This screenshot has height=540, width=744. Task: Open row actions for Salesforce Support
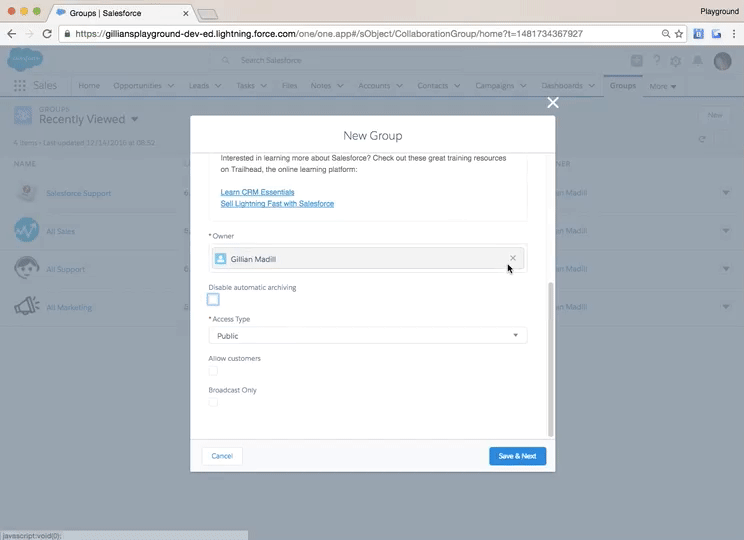(725, 193)
